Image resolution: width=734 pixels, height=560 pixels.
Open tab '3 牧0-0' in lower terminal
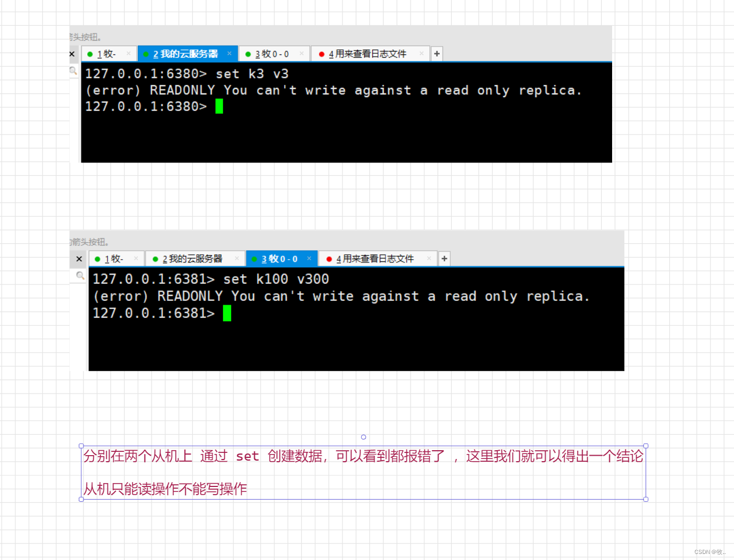[282, 259]
